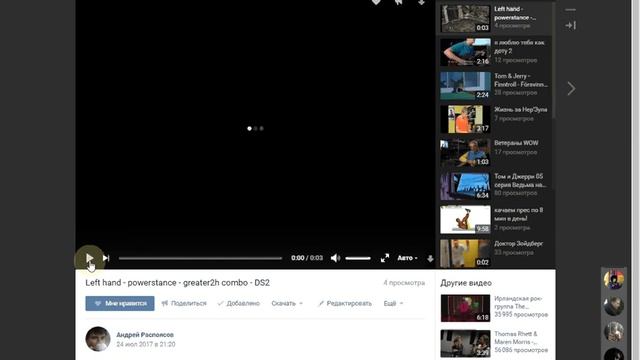Open the 3:29 Thomas Rhett thumbnail
The height and width of the screenshot is (360, 640).
point(465,344)
